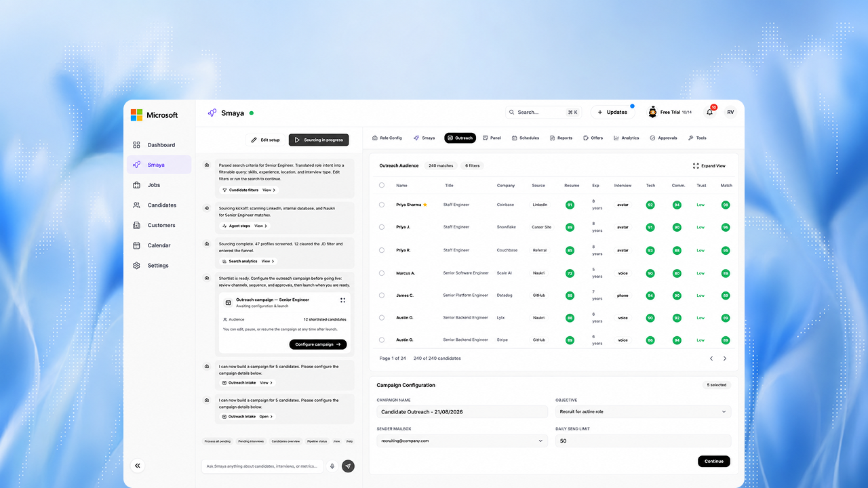This screenshot has width=868, height=488.
Task: Select the Outreach tab
Action: (460, 138)
